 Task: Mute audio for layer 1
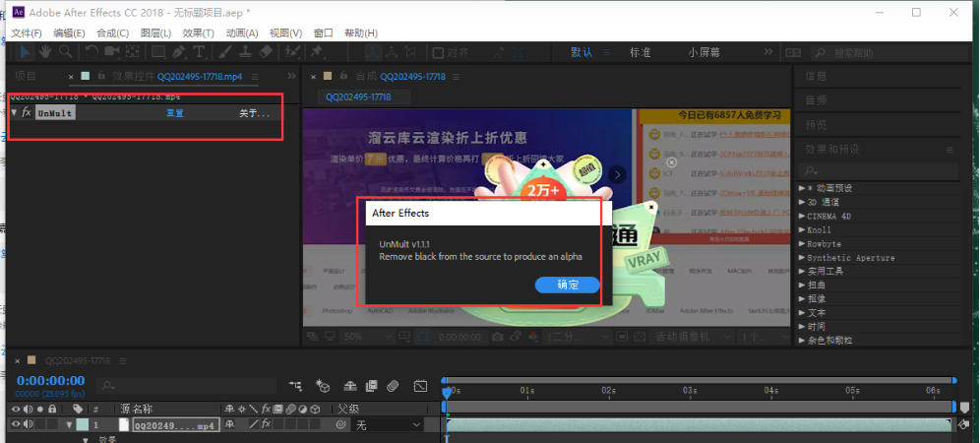28,425
